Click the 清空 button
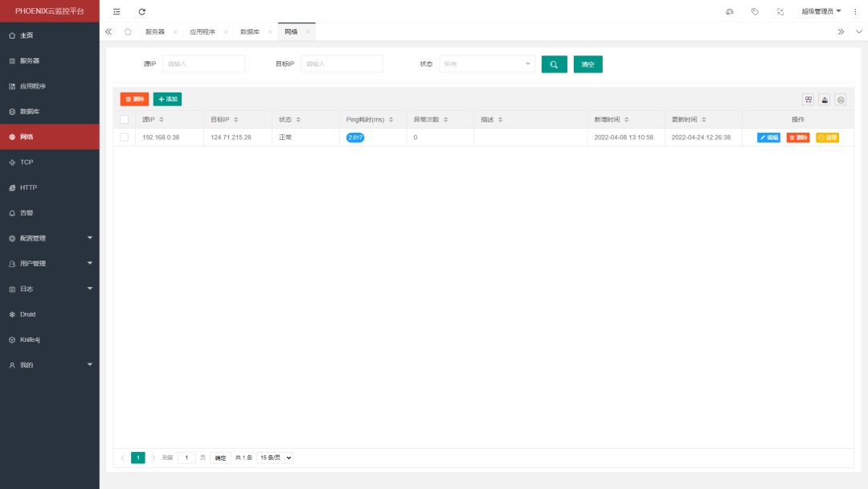 tap(588, 64)
